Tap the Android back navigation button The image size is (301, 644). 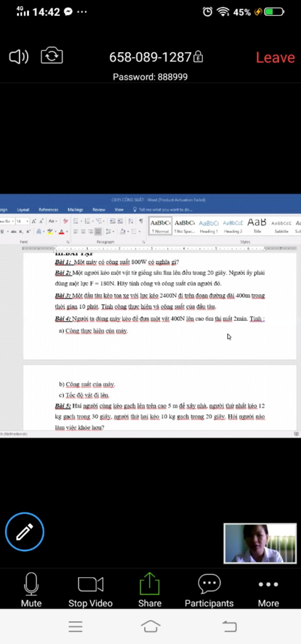(x=230, y=626)
